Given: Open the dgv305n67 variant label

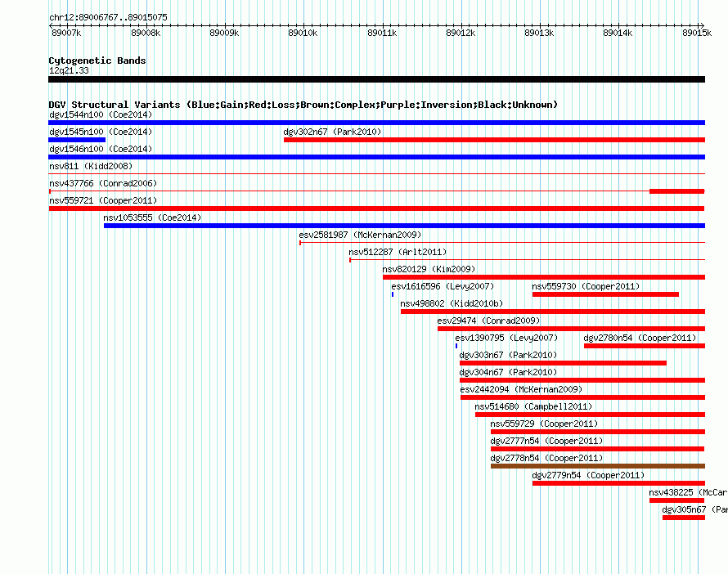Looking at the screenshot, I should coord(694,509).
